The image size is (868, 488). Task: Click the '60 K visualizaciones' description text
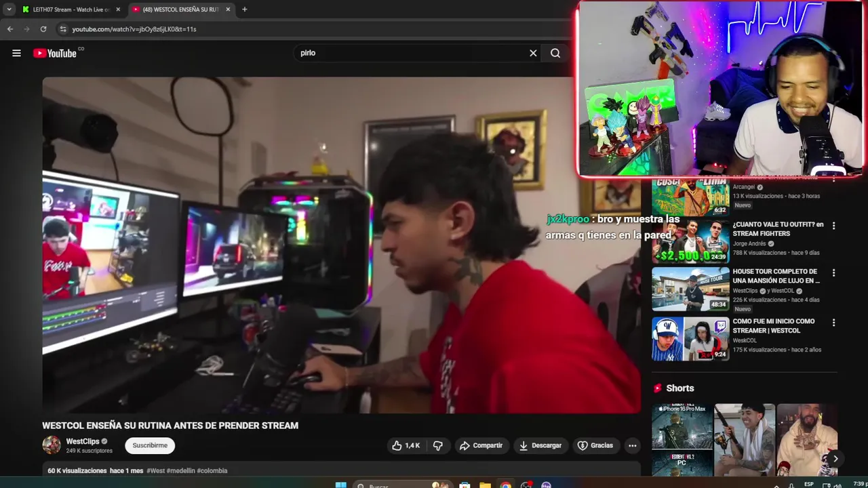tap(77, 470)
